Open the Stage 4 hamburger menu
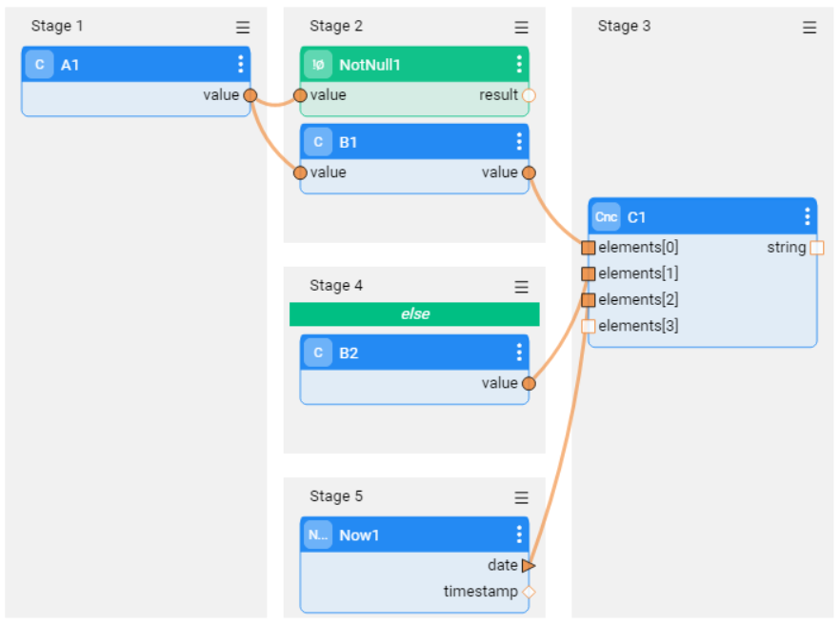Screen dimensions: 840x626 [x=521, y=287]
